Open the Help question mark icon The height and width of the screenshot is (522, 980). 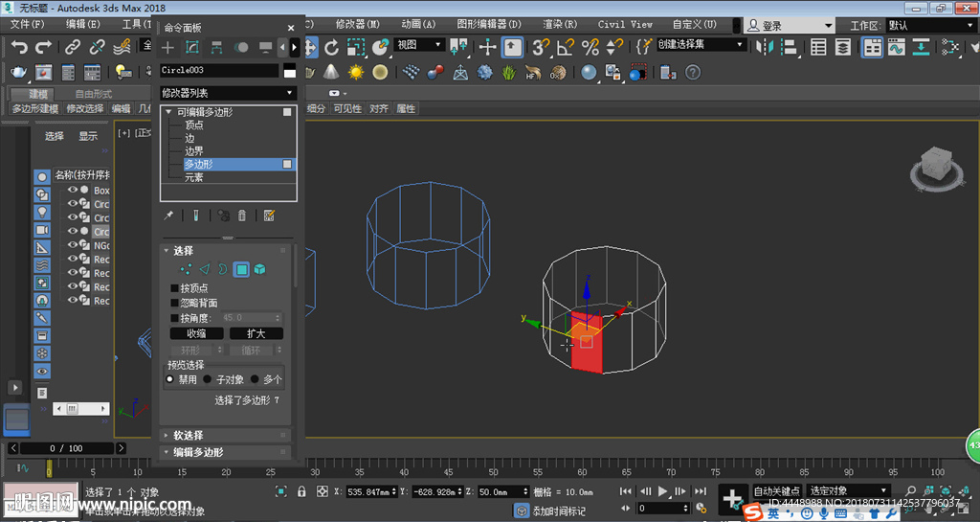pos(693,73)
